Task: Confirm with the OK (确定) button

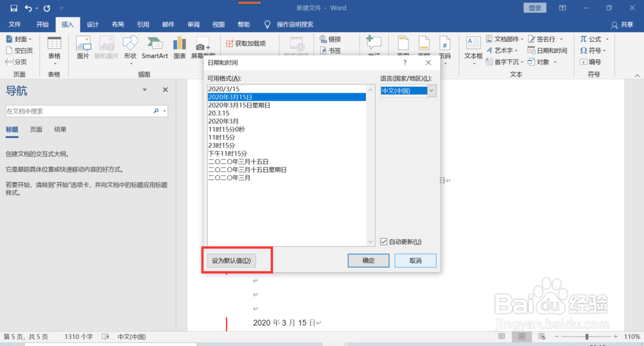Action: (368, 260)
